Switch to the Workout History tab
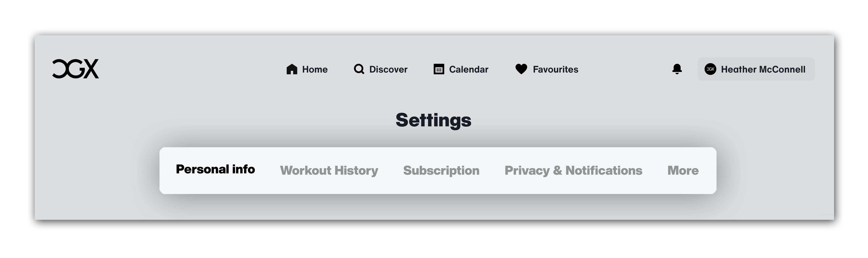868x258 pixels. [329, 170]
